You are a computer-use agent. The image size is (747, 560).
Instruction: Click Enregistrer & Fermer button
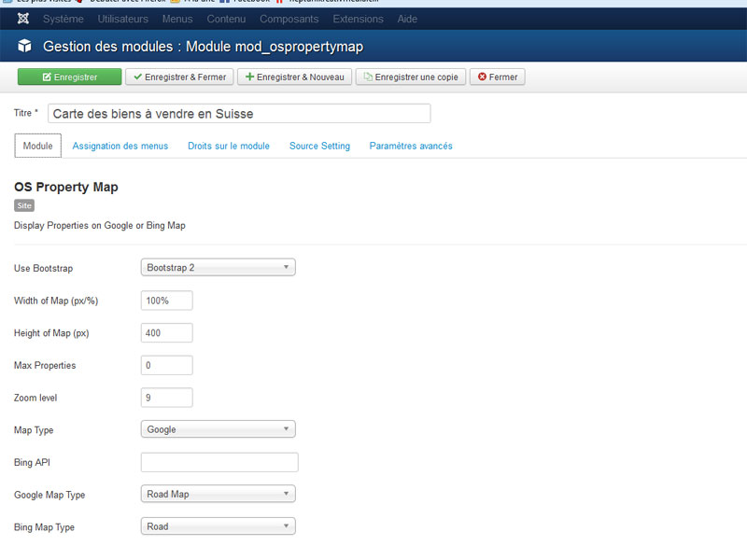179,77
